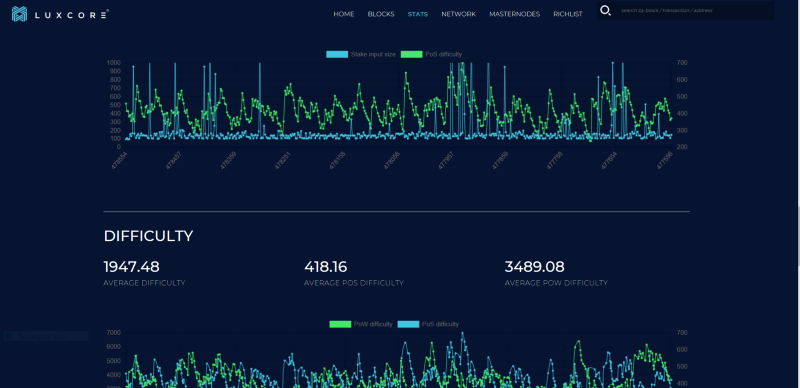Click the LUXCORE brand name text
The width and height of the screenshot is (800, 388).
pos(71,15)
